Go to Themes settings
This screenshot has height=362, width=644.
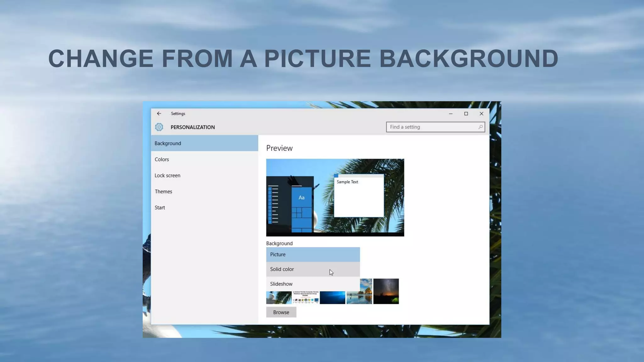163,191
